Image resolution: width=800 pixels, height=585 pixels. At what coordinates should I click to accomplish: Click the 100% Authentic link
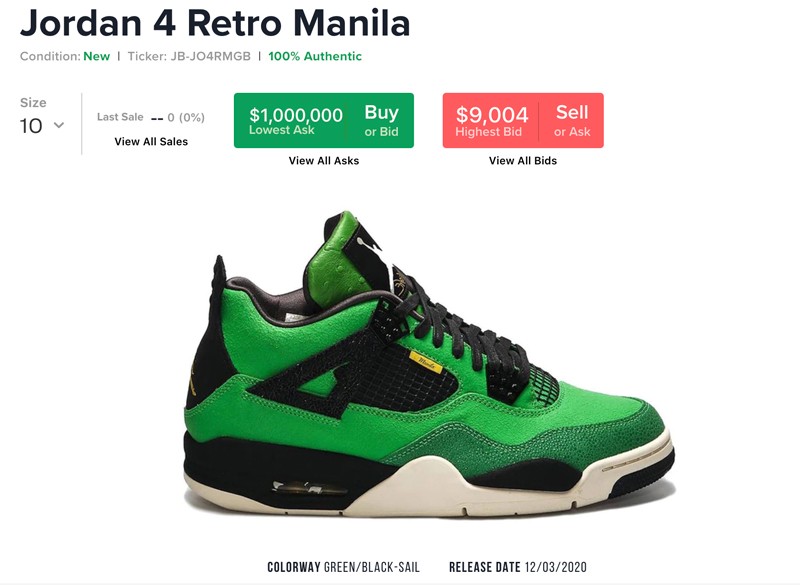[x=315, y=56]
